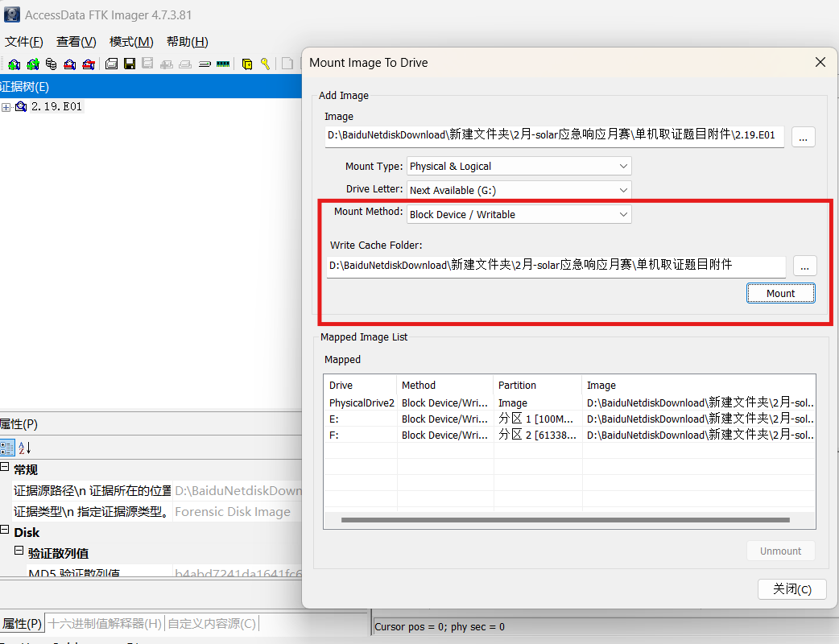Open the 查看(V) menu
This screenshot has height=644, width=839.
click(76, 42)
